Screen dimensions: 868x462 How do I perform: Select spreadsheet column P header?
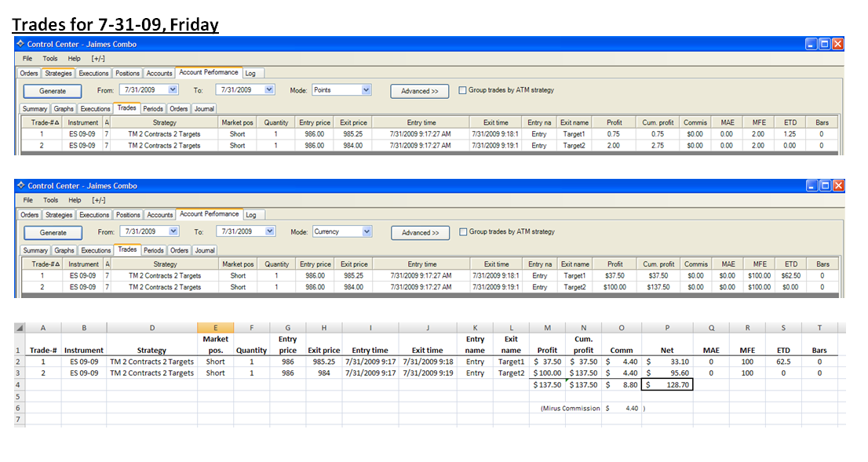click(666, 328)
